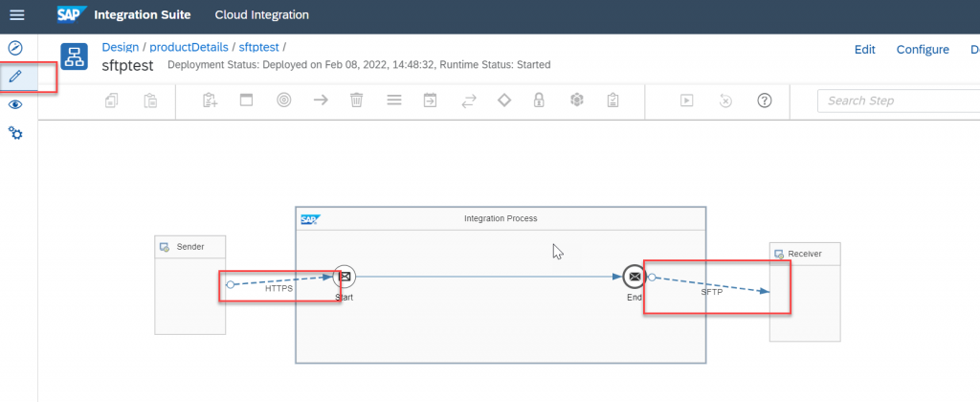980x402 pixels.
Task: Click in the Search Step field
Action: point(898,100)
